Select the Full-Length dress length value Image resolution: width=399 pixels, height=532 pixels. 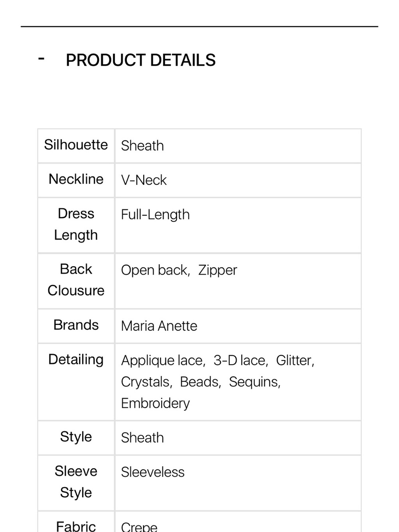pos(155,215)
